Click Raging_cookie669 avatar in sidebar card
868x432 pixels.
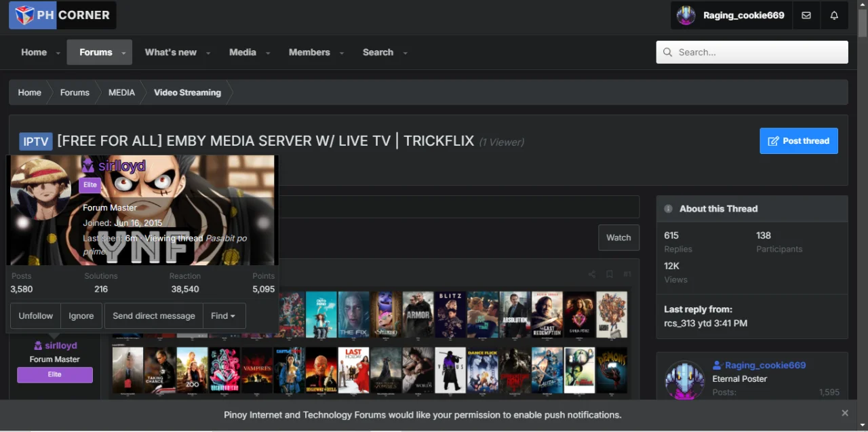pyautogui.click(x=684, y=380)
